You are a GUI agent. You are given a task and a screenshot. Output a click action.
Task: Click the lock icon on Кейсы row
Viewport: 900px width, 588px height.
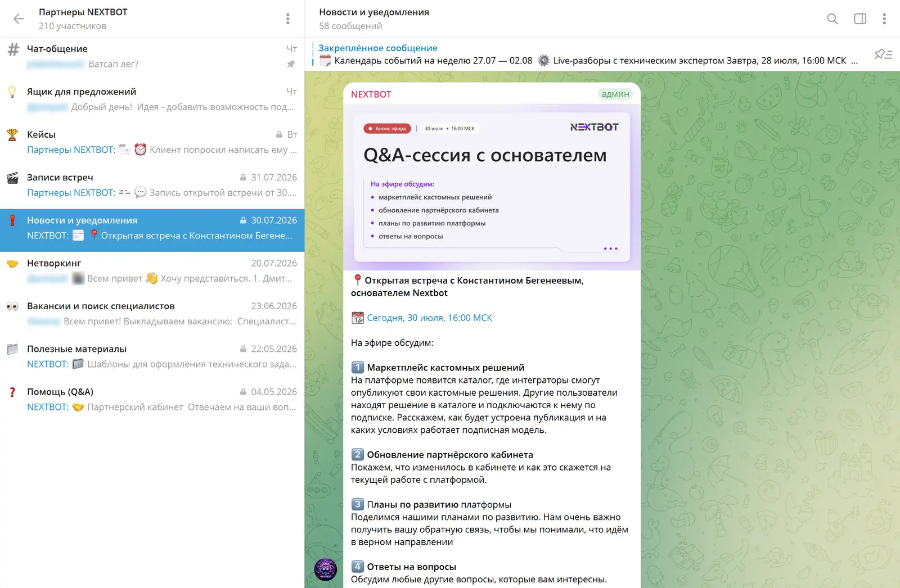tap(279, 135)
